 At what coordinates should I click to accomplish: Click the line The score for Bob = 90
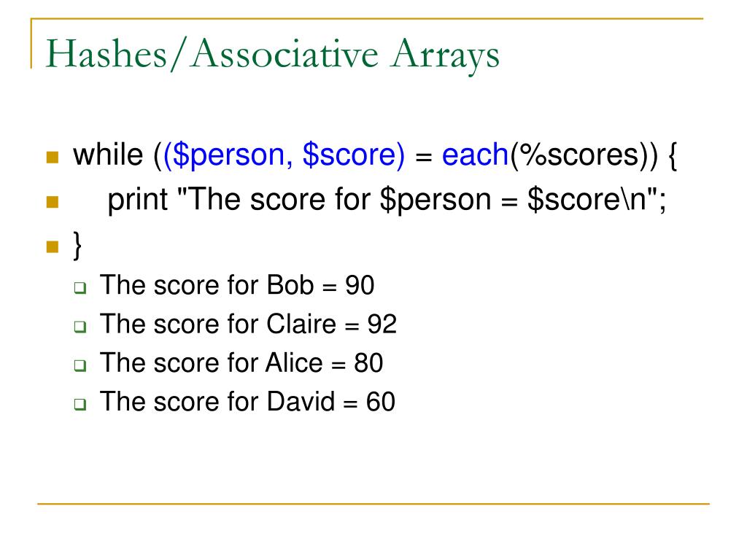pos(237,285)
